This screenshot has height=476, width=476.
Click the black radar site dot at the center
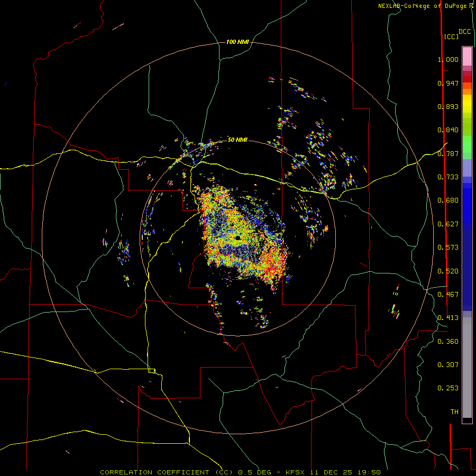[x=237, y=237]
